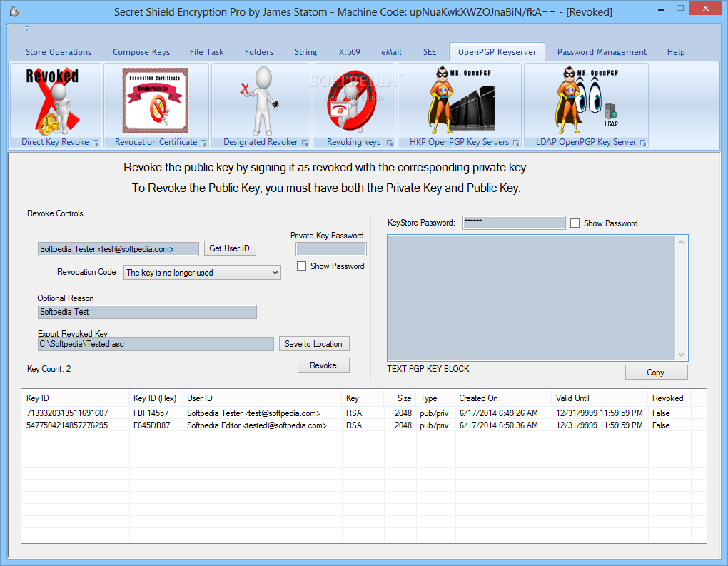The width and height of the screenshot is (728, 566).
Task: Open HKP OpenPGP Key Servers icon
Action: point(460,101)
